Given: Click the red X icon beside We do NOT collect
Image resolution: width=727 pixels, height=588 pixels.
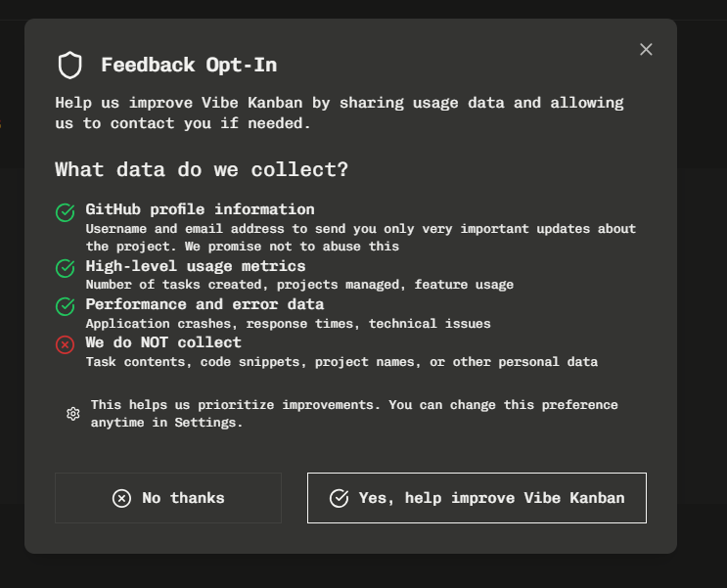Looking at the screenshot, I should (x=66, y=344).
